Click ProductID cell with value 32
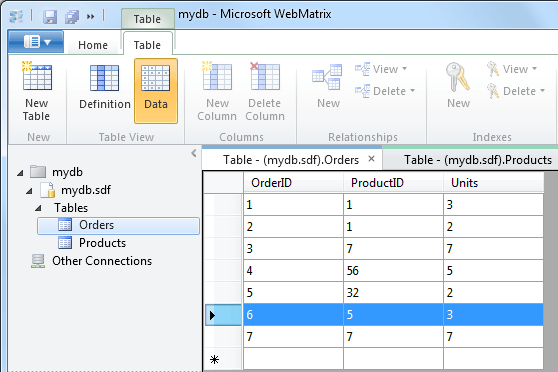This screenshot has width=558, height=372. tap(393, 293)
